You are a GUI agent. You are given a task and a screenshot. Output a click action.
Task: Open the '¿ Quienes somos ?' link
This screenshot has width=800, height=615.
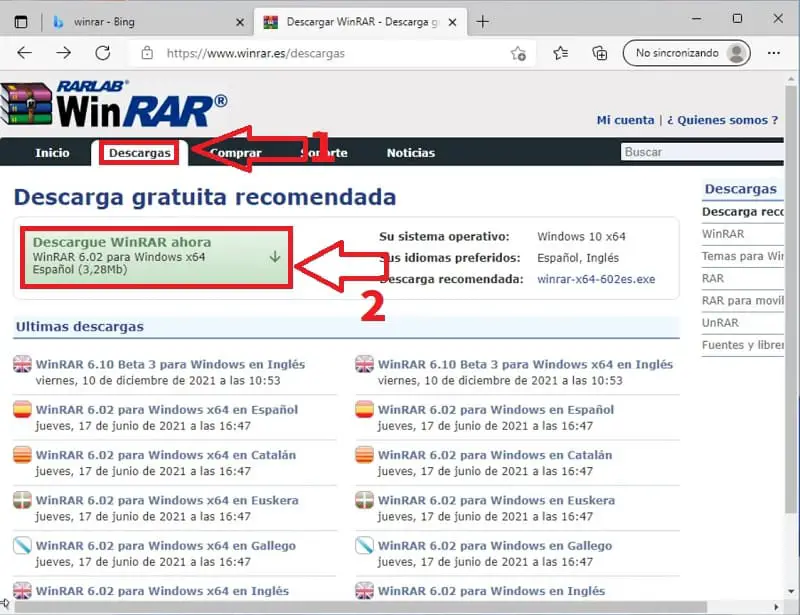[x=722, y=120]
